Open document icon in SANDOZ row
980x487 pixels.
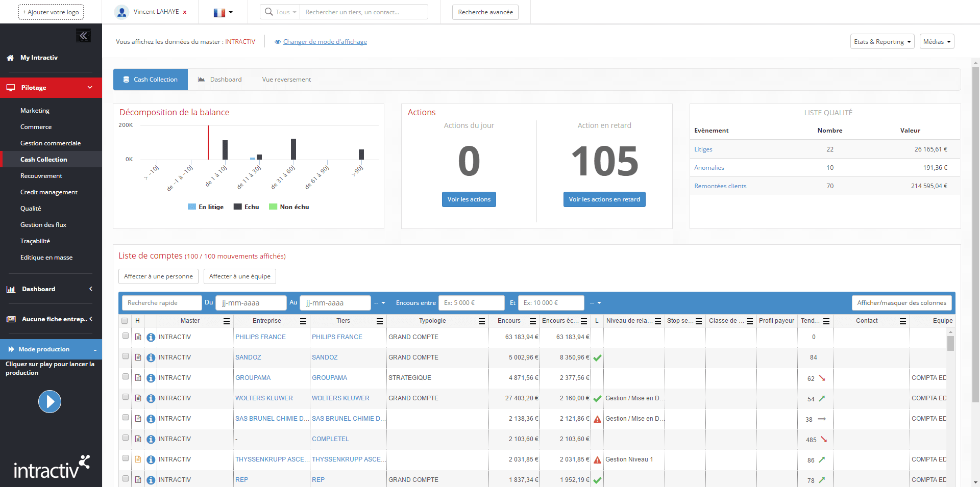(138, 357)
